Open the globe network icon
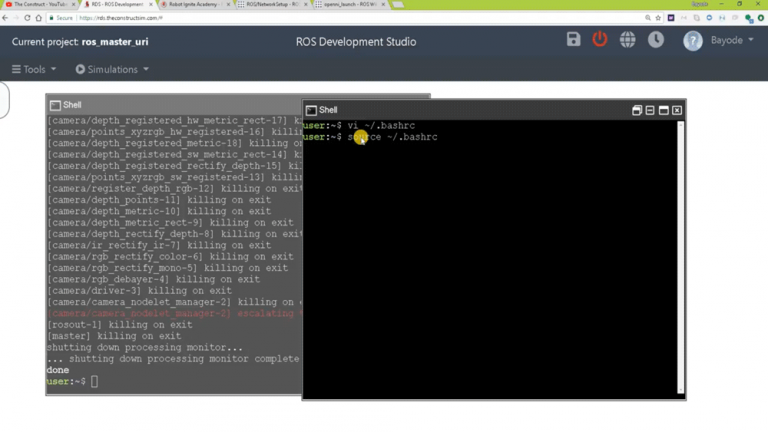This screenshot has height=432, width=768. click(627, 40)
